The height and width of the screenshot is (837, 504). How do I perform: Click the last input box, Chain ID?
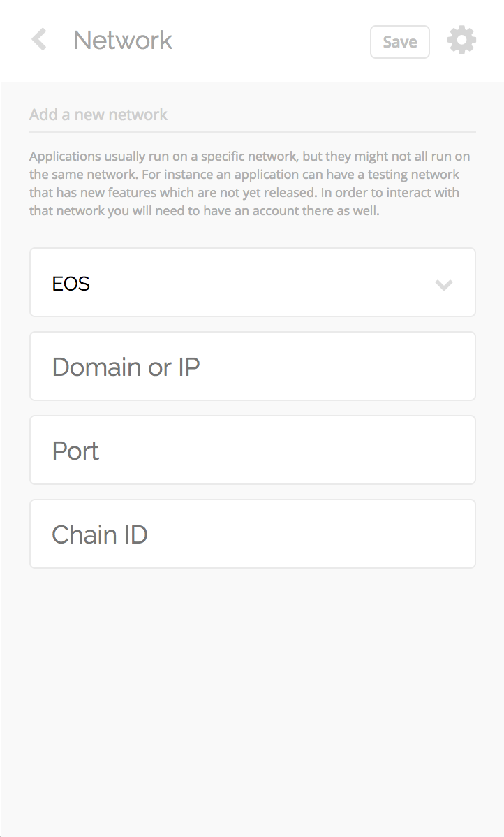point(252,534)
